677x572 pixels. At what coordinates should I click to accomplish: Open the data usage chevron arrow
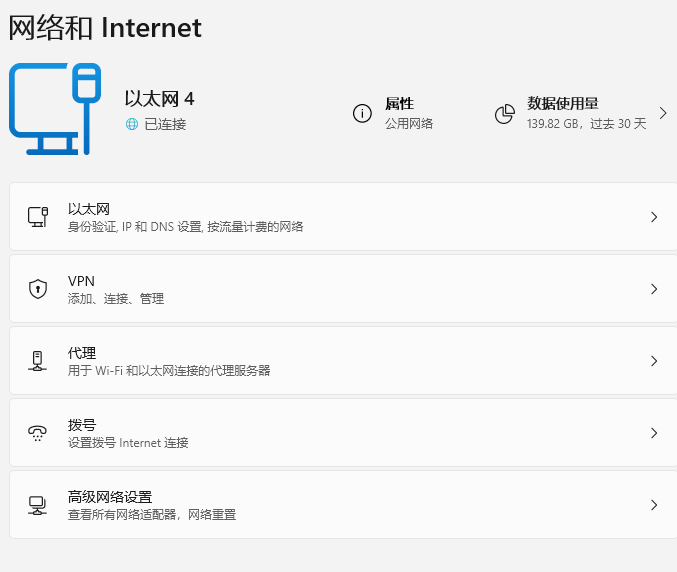click(x=663, y=113)
